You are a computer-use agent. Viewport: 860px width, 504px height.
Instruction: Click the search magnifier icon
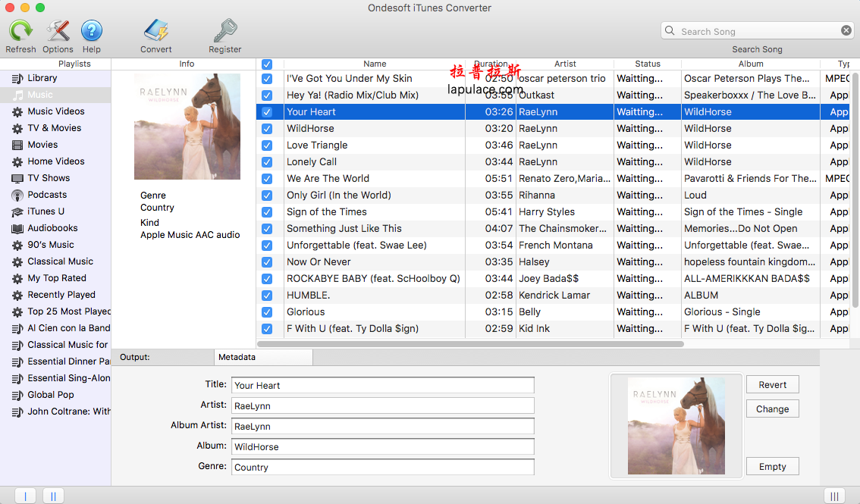pos(670,30)
